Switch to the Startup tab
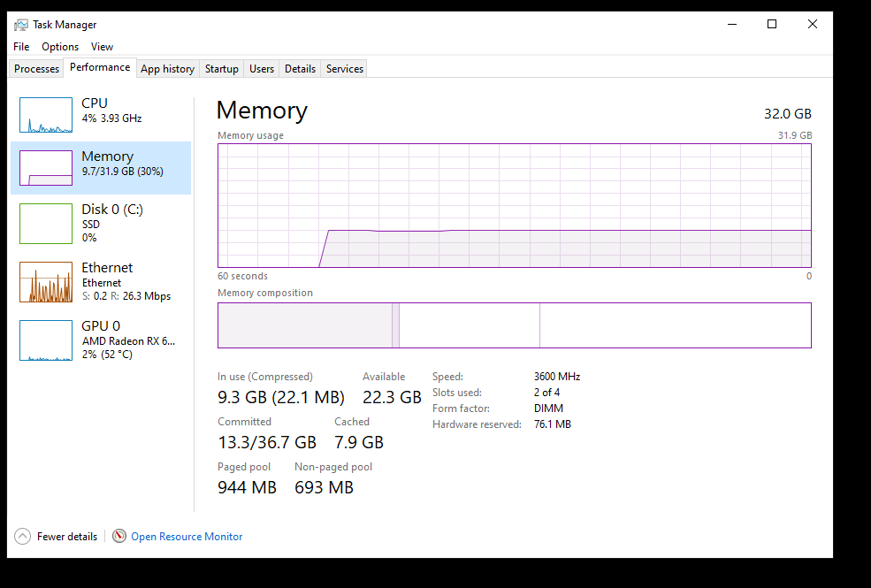871x588 pixels. pos(222,69)
